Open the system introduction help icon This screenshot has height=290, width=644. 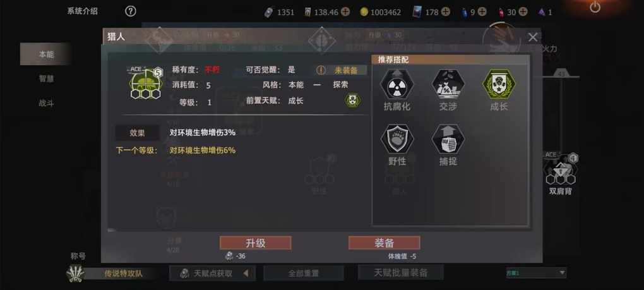(130, 11)
